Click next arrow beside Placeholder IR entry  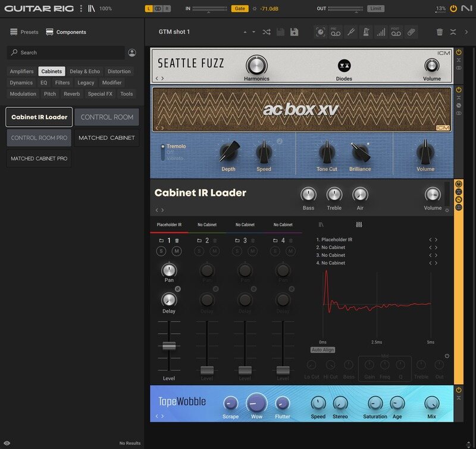click(436, 240)
